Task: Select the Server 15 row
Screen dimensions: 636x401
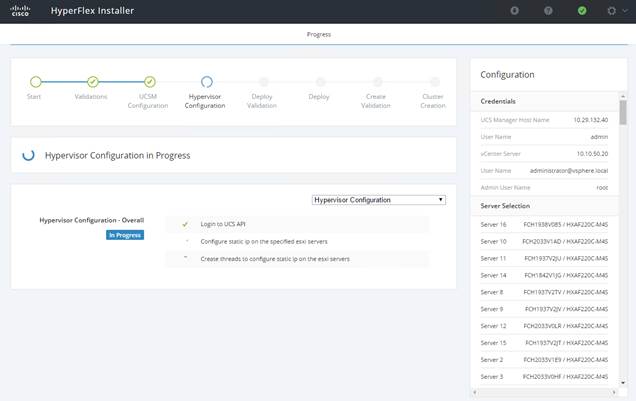Action: pos(544,343)
